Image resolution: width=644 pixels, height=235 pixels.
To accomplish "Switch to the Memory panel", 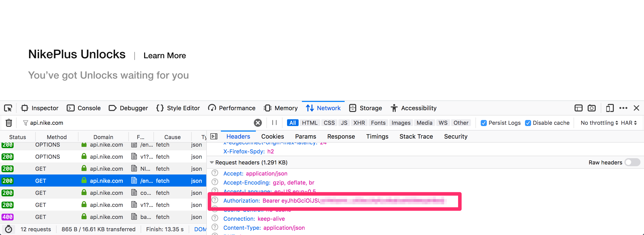I will point(280,108).
